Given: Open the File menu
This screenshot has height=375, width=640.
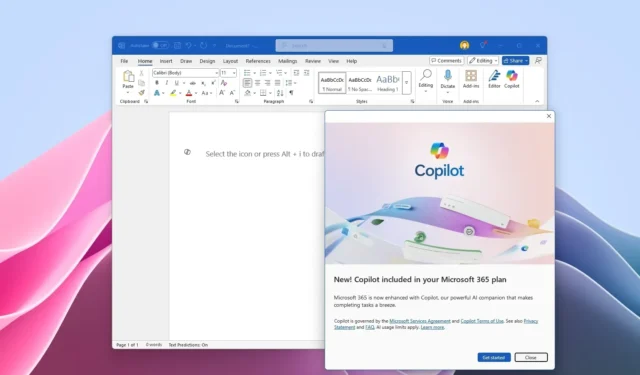Looking at the screenshot, I should pos(124,61).
